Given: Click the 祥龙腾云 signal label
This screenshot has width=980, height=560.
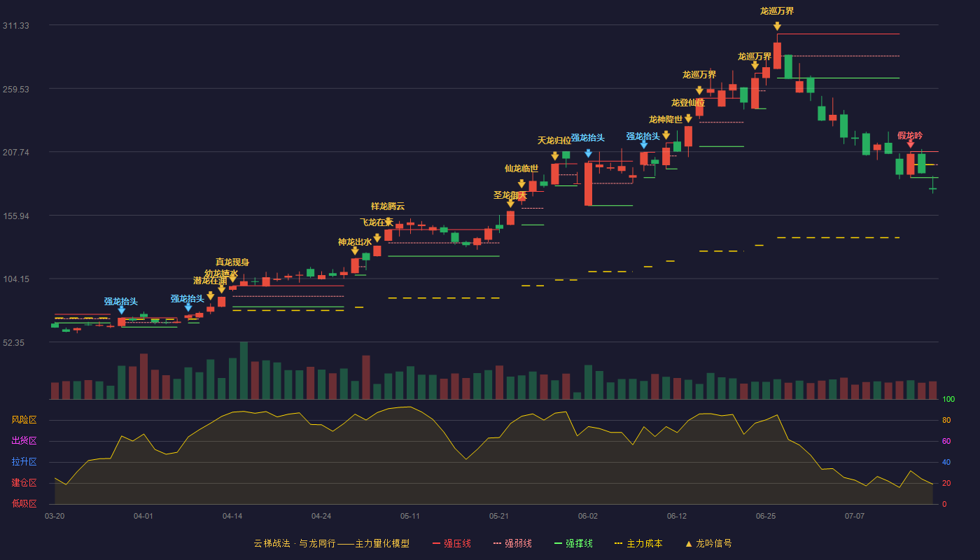Looking at the screenshot, I should click(388, 206).
